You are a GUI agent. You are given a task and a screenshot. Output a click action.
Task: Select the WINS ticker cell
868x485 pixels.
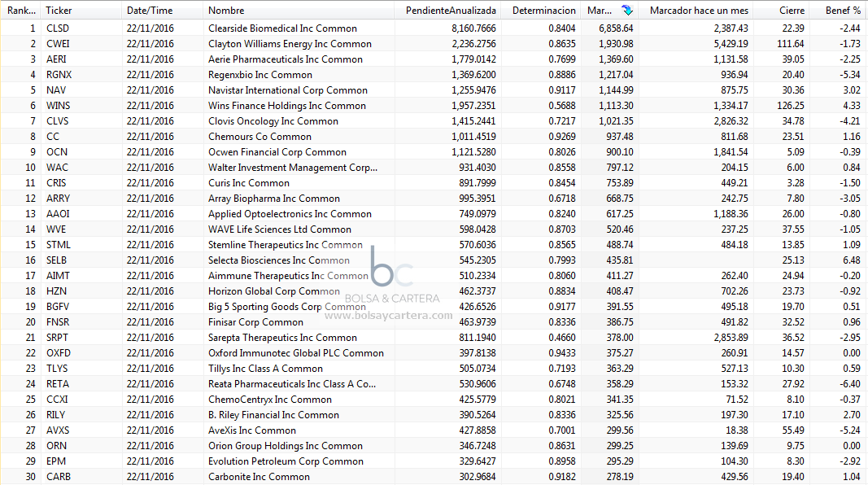tap(58, 106)
